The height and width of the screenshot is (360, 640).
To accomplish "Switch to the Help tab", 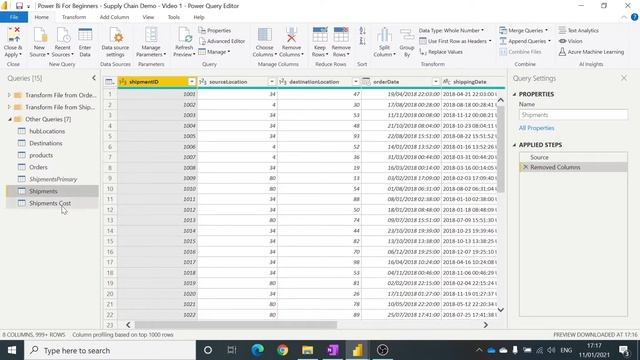I will (x=199, y=17).
